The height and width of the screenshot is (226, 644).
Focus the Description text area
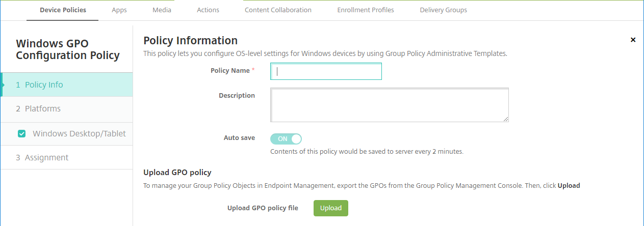tap(389, 105)
